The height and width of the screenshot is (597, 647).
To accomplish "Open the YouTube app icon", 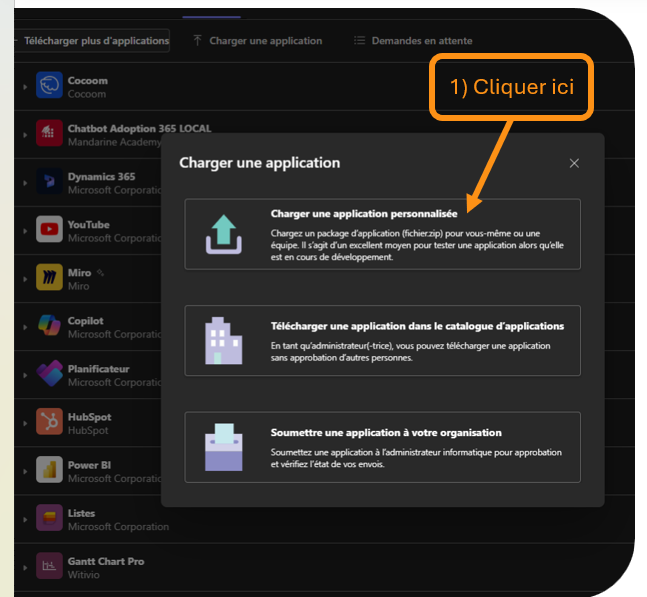I will coord(50,230).
